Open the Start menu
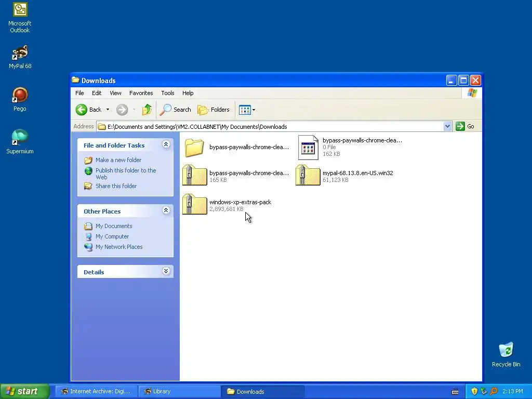 24,391
